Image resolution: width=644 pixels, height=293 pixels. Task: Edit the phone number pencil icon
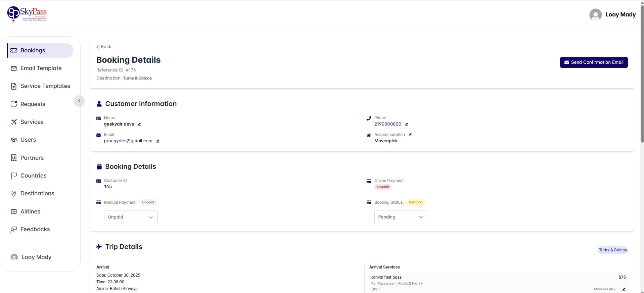[x=407, y=124]
